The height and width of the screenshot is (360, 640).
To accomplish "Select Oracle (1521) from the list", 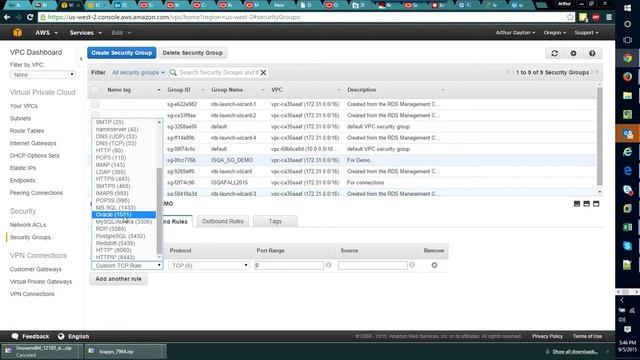I will click(124, 215).
